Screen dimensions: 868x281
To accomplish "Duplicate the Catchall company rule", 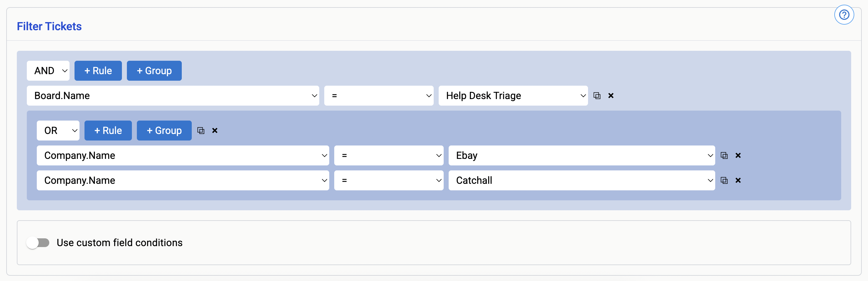I will coord(724,180).
